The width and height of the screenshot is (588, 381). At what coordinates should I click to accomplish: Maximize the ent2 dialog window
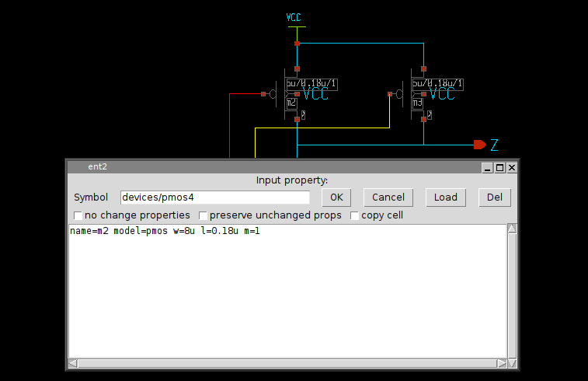tap(499, 167)
